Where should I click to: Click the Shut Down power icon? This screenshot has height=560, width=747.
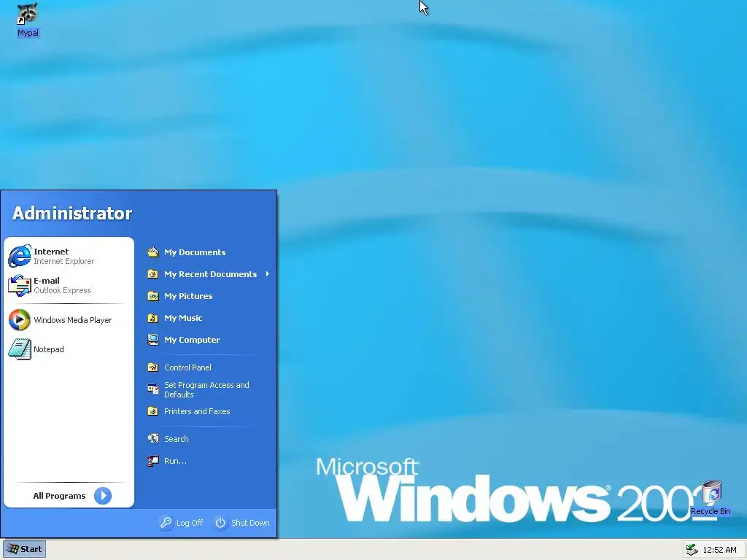tap(220, 523)
